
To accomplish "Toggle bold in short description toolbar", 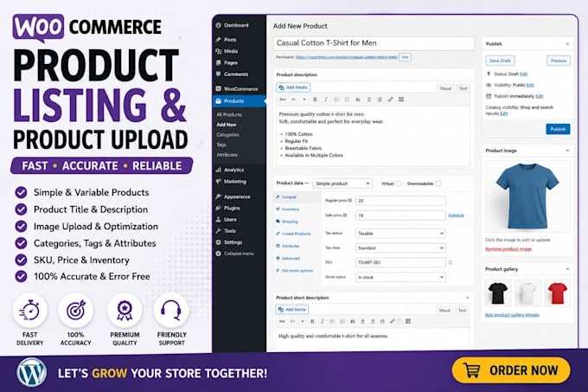I will click(x=312, y=322).
